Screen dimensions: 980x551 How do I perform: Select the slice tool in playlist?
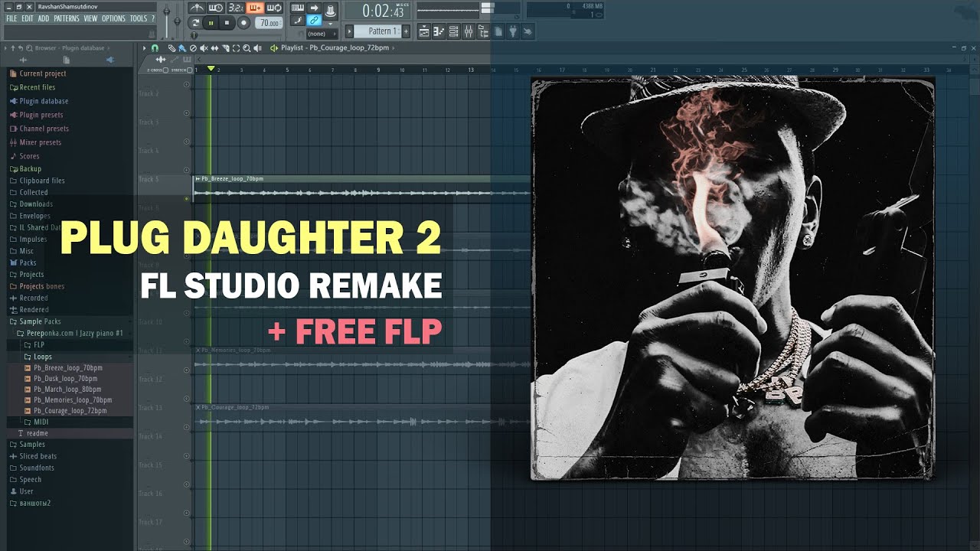pyautogui.click(x=225, y=47)
